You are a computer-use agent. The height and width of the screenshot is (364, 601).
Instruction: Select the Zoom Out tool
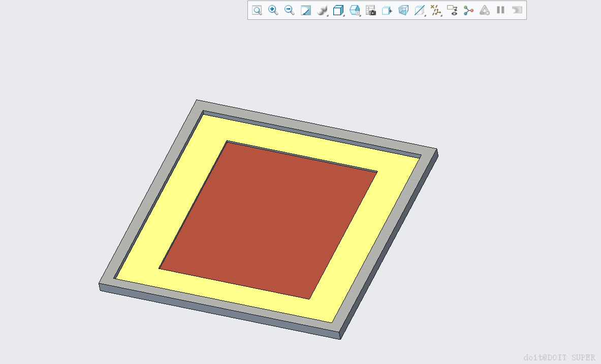click(290, 10)
